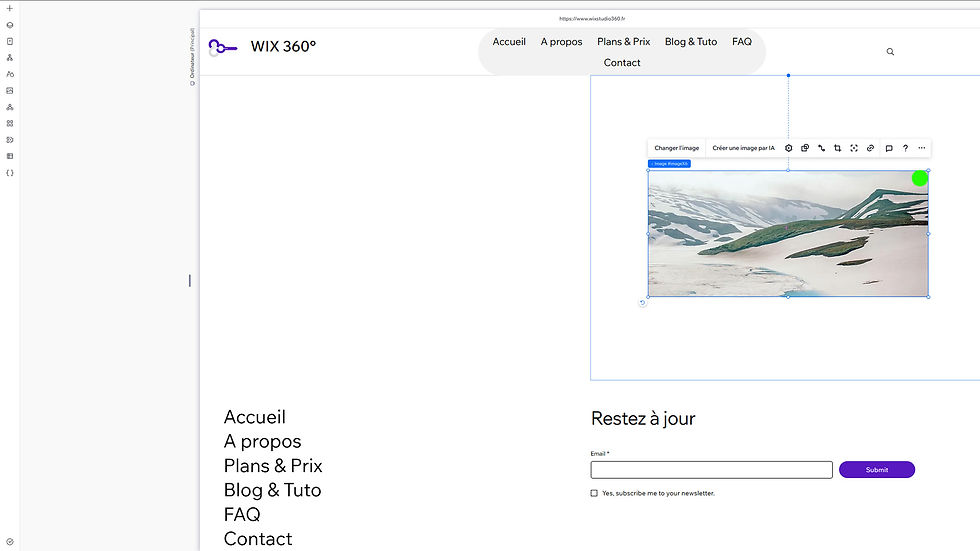The height and width of the screenshot is (551, 980).
Task: Select the blue Image #imageX6 label
Action: pos(669,164)
